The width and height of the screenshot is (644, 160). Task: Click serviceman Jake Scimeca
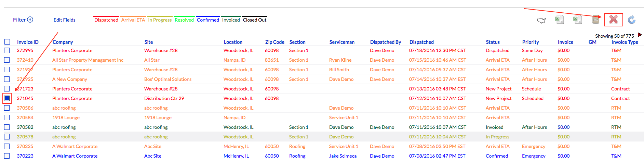tap(343, 156)
